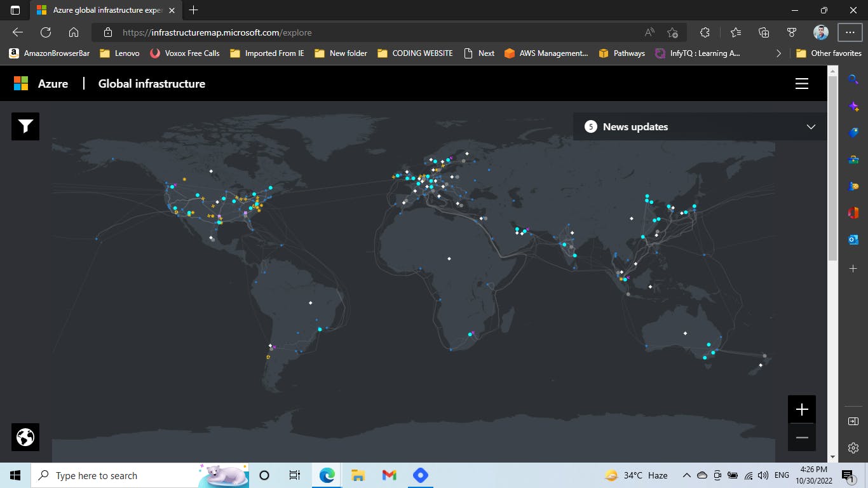Open browser extensions puzzle icon
This screenshot has height=488, width=868.
[705, 32]
